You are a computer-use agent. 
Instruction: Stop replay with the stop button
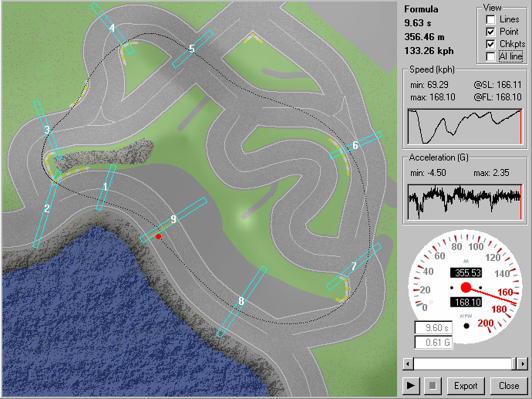[433, 385]
